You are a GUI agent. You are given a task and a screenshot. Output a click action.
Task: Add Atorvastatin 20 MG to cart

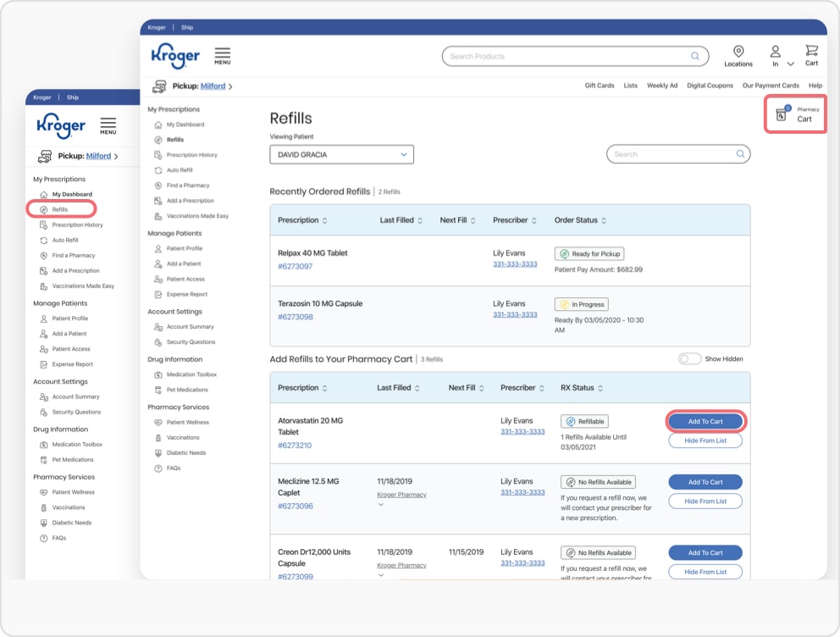(x=705, y=422)
